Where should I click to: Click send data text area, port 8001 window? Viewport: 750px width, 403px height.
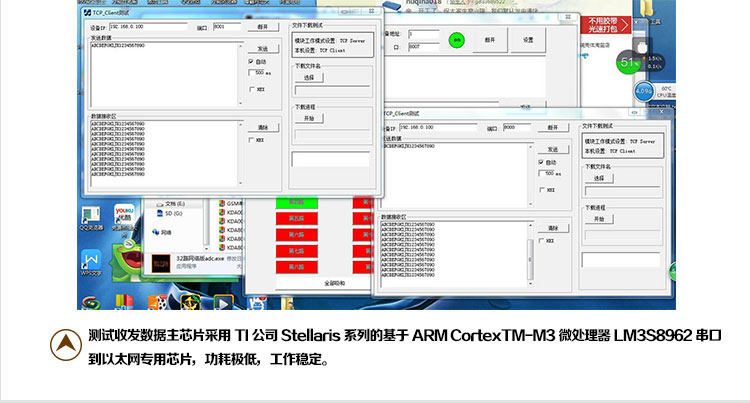(x=167, y=74)
